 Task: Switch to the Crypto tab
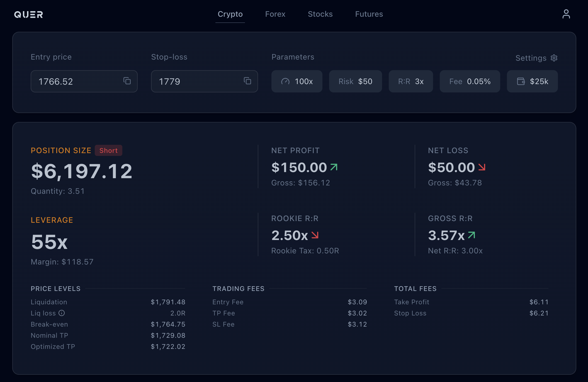[230, 14]
